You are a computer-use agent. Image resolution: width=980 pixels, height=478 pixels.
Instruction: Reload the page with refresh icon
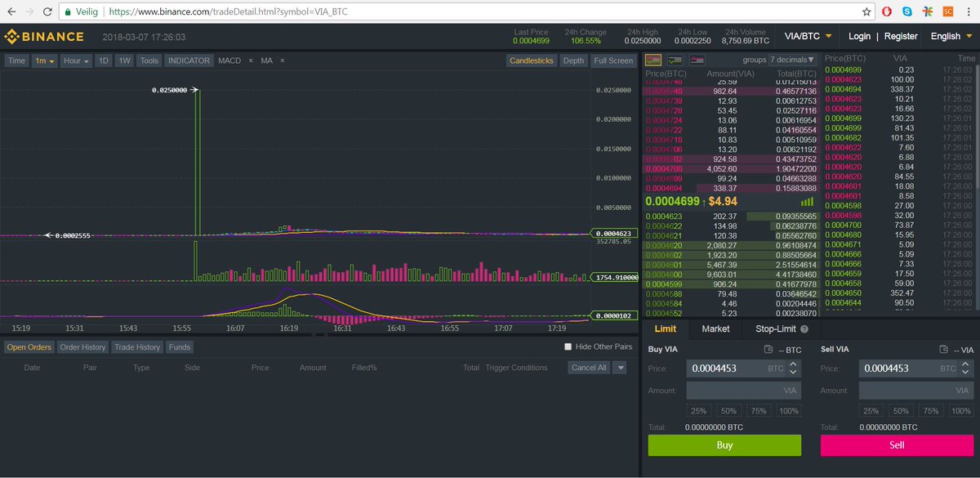48,12
